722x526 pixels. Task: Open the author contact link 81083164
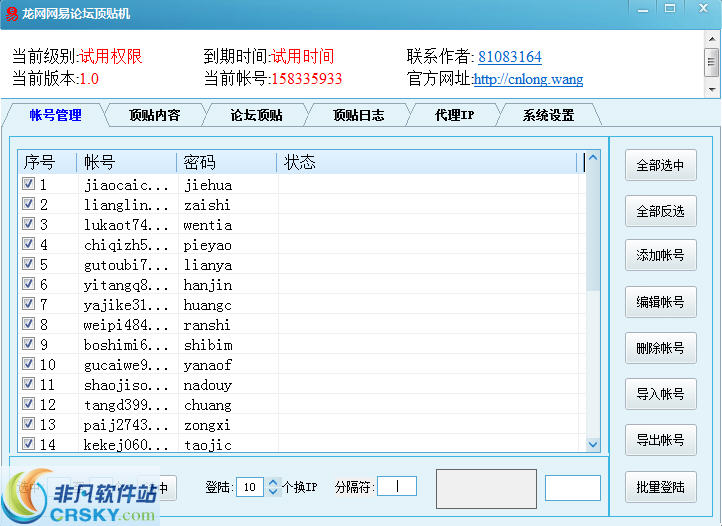(x=510, y=57)
